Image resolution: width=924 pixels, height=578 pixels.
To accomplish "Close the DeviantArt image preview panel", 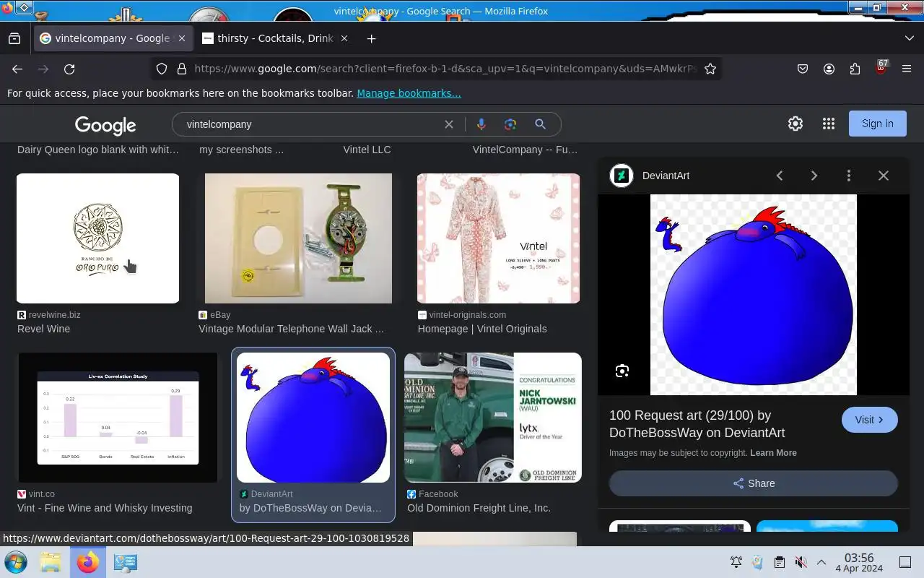I will tap(884, 176).
